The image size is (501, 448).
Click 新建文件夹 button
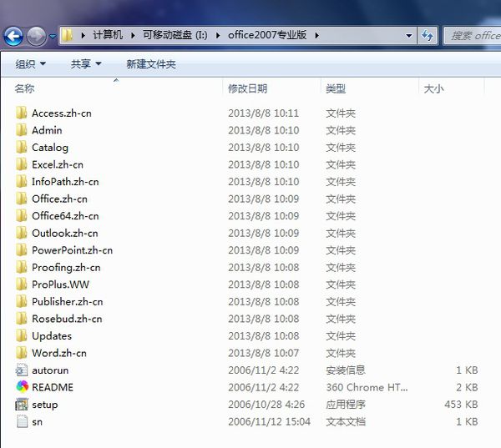tap(151, 64)
